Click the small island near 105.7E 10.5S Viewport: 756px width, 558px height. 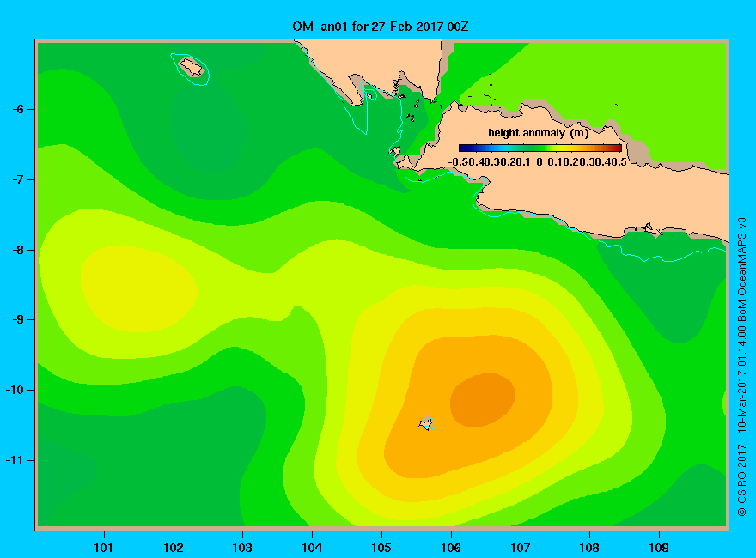click(426, 423)
